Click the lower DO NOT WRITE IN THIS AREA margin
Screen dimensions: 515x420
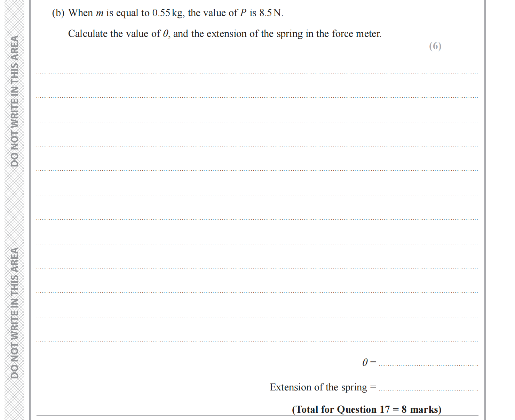(15, 313)
